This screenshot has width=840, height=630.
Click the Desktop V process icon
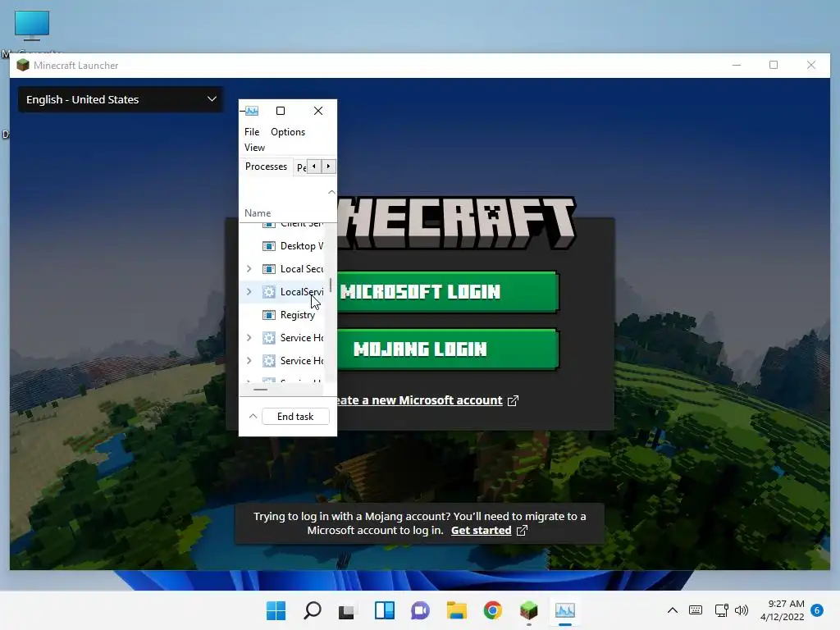pyautogui.click(x=268, y=246)
